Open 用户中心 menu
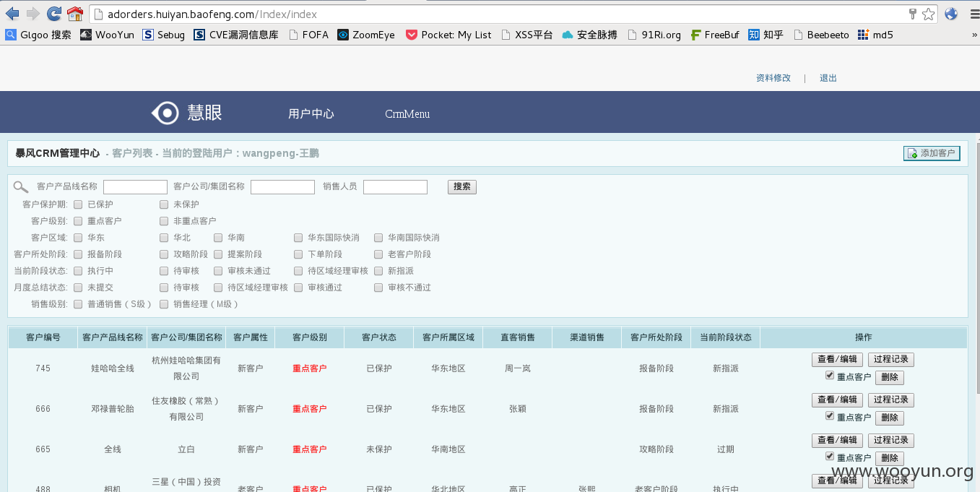 click(311, 114)
